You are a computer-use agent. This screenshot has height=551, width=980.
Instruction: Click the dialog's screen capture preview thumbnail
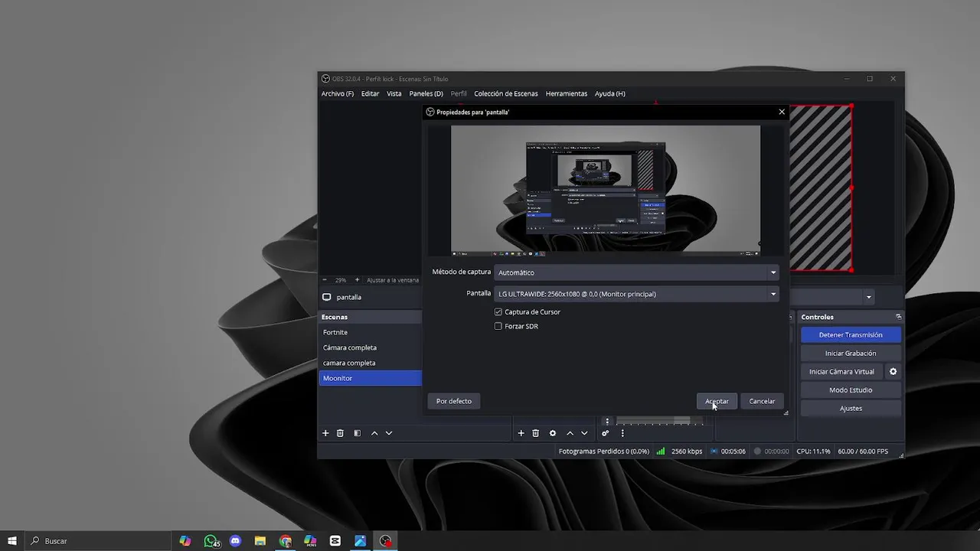(606, 190)
